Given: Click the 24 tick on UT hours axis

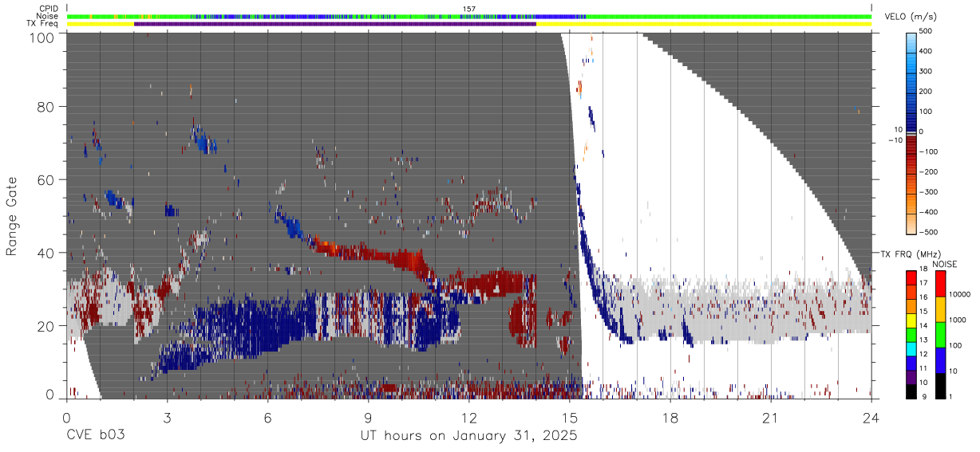Looking at the screenshot, I should point(871,418).
